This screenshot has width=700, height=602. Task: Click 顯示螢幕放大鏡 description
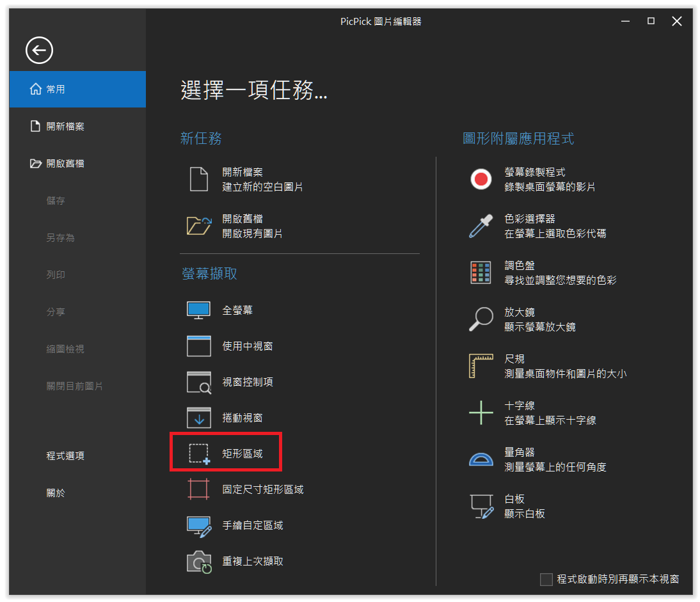(x=540, y=327)
